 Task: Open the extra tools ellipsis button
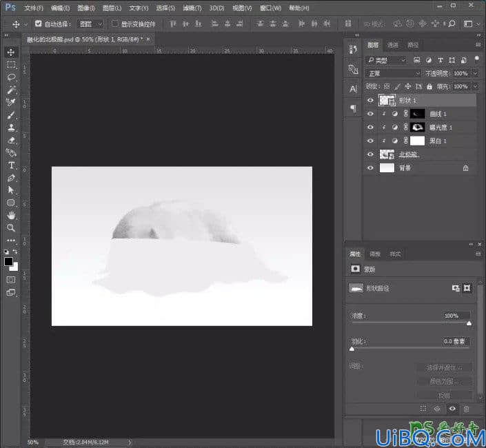(11, 240)
